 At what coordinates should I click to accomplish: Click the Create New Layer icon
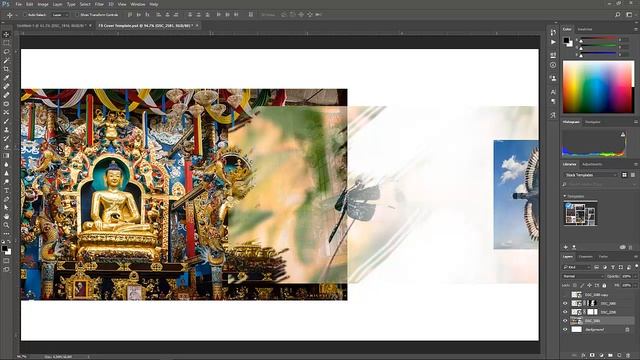[619, 355]
